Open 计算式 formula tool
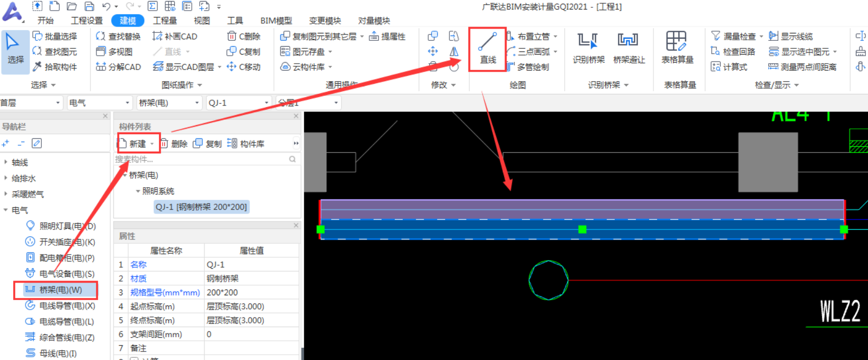 coord(729,67)
